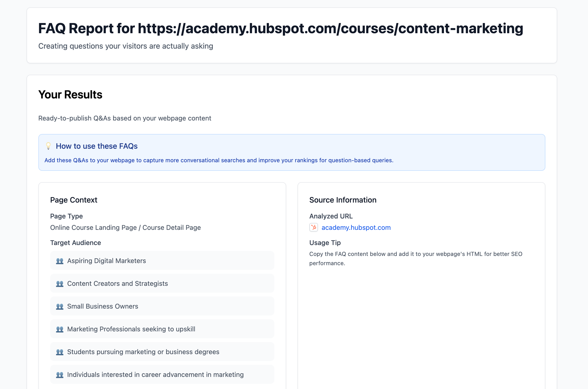Click 'Creating questions your visitors are actually asking'

pyautogui.click(x=126, y=46)
